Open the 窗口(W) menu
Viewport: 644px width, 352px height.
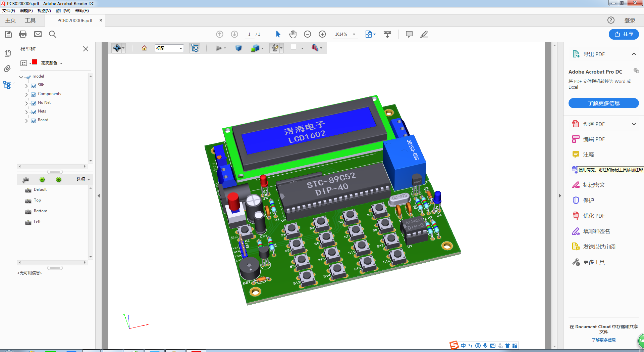tap(63, 11)
